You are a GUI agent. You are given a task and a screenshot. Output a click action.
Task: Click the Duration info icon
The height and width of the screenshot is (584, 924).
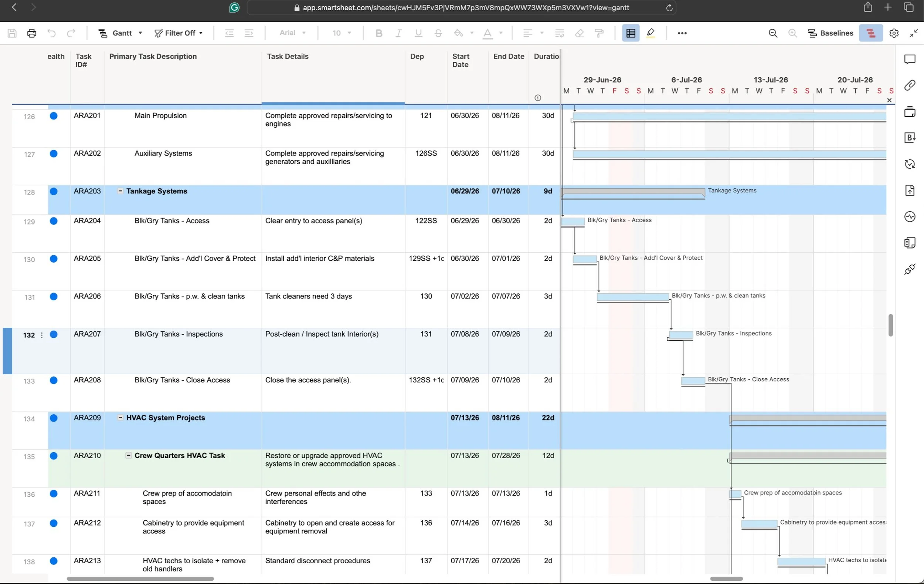click(x=538, y=98)
